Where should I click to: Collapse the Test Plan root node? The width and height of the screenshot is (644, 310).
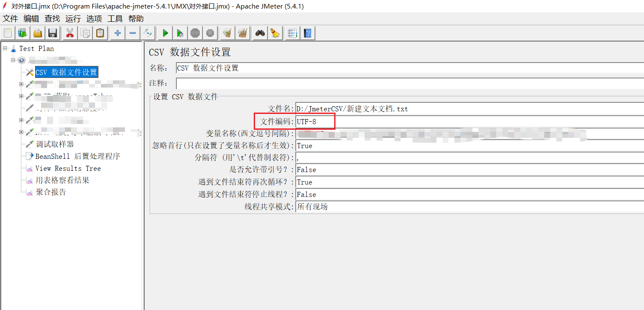click(x=5, y=48)
